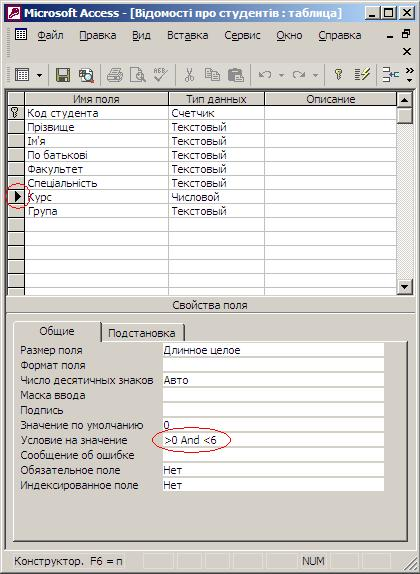
Task: Switch to the Общие tab
Action: click(57, 331)
